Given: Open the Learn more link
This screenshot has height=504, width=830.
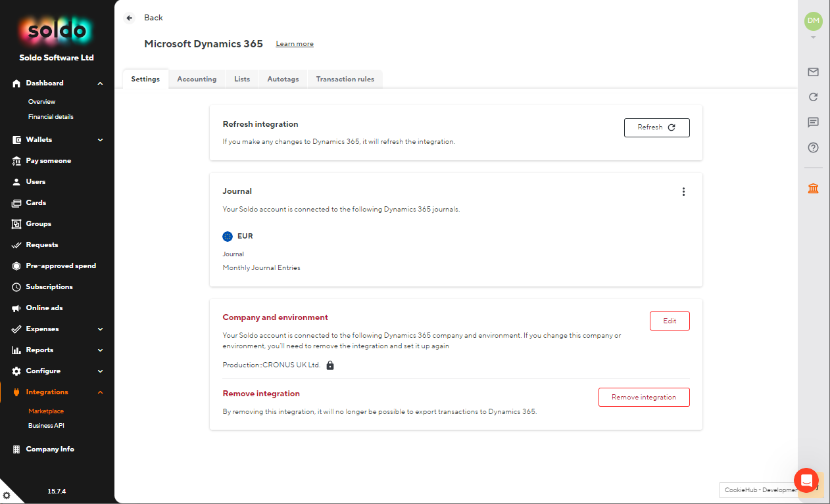Looking at the screenshot, I should coord(295,44).
